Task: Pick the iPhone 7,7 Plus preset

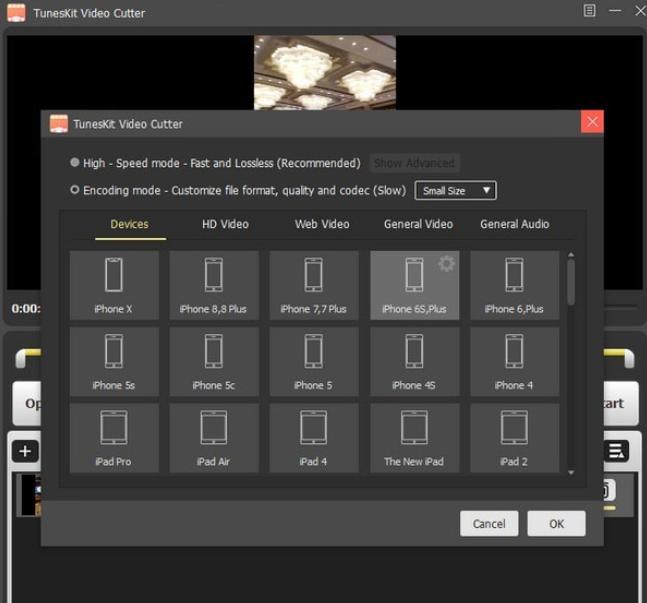Action: coord(314,285)
